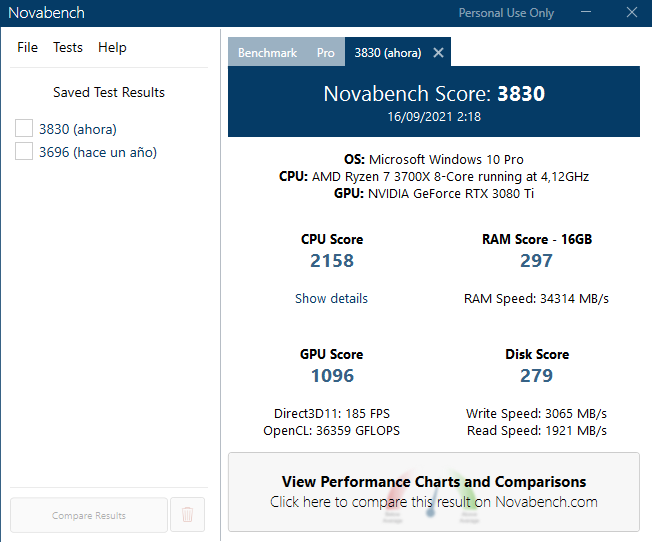Check the 3696 (hace un año) checkbox
The image size is (652, 542).
coord(24,151)
